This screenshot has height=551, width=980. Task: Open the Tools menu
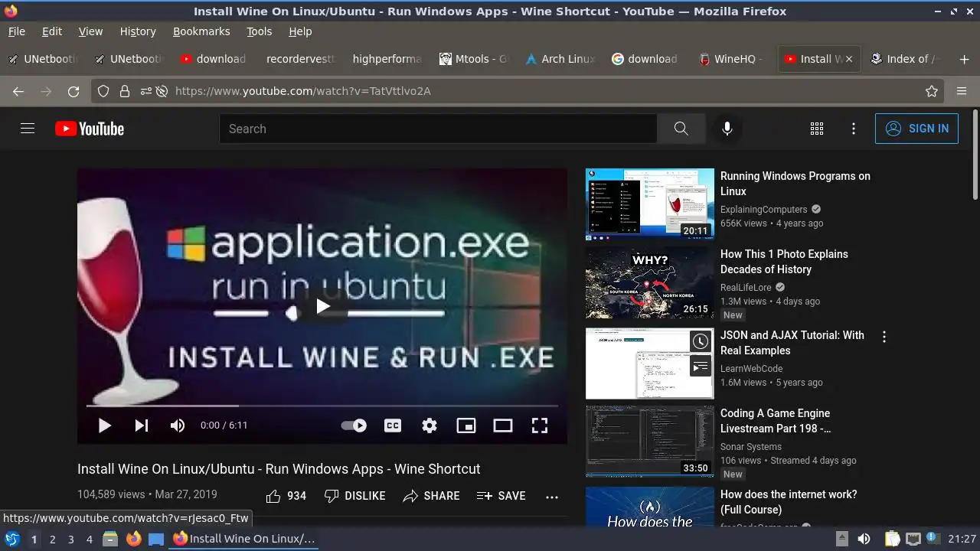(259, 31)
